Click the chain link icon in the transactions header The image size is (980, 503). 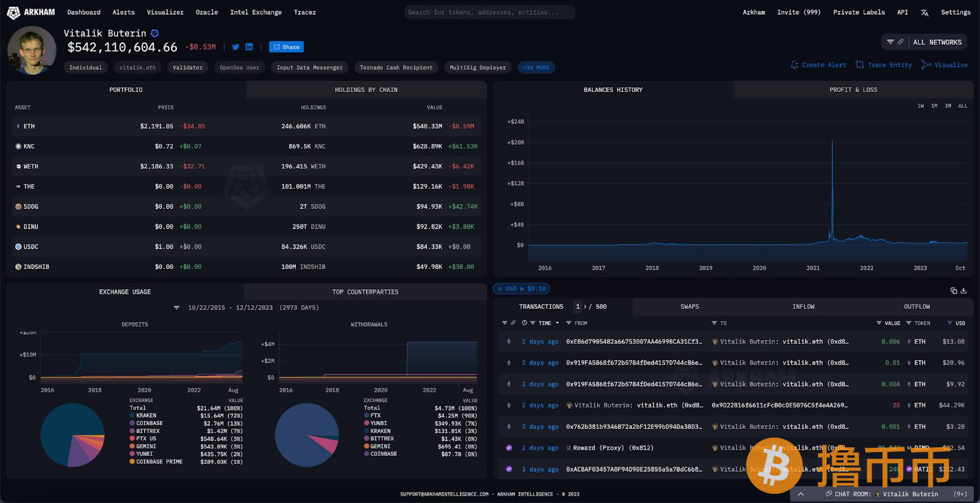pyautogui.click(x=513, y=323)
